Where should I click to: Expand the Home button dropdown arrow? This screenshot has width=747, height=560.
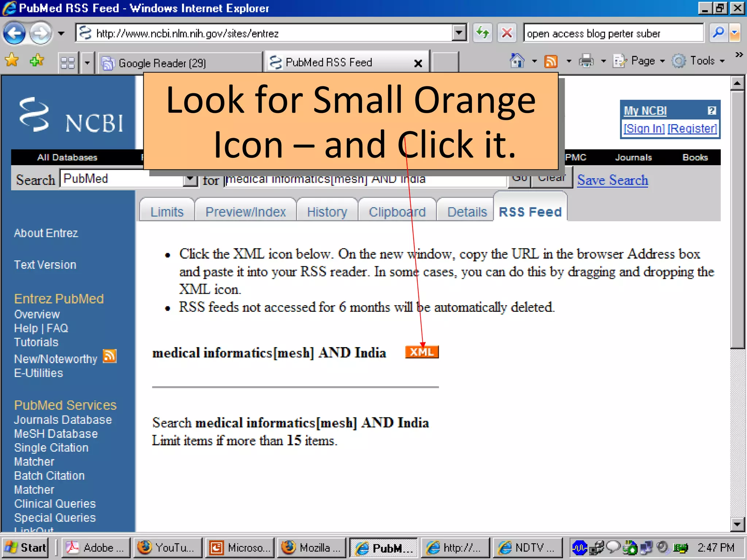(x=534, y=61)
